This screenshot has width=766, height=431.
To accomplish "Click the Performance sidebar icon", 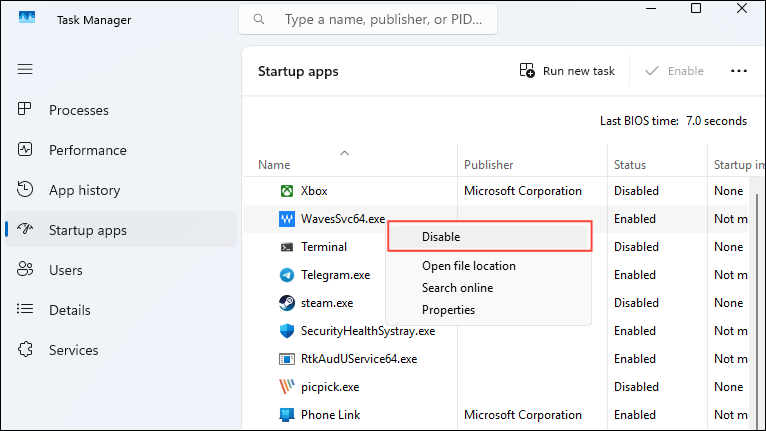I will click(x=24, y=149).
